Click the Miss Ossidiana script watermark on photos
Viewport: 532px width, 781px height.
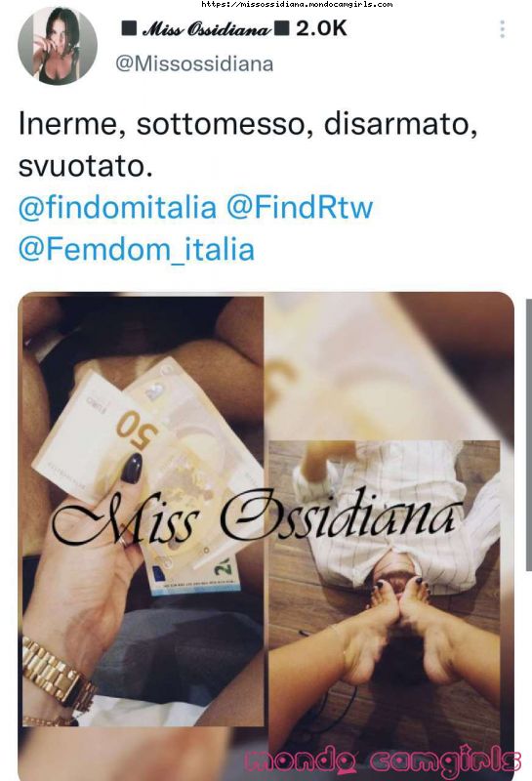pyautogui.click(x=256, y=518)
